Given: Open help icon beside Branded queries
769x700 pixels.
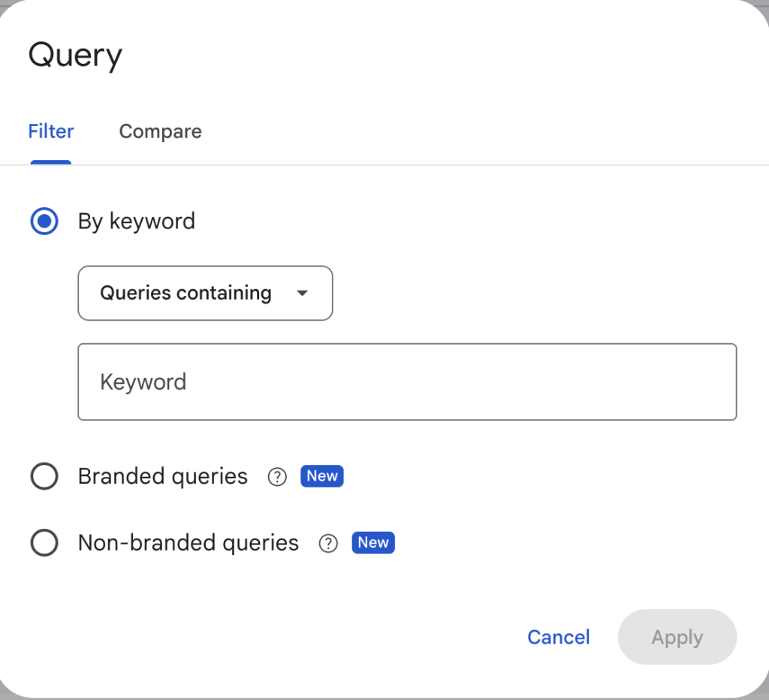Looking at the screenshot, I should click(277, 477).
